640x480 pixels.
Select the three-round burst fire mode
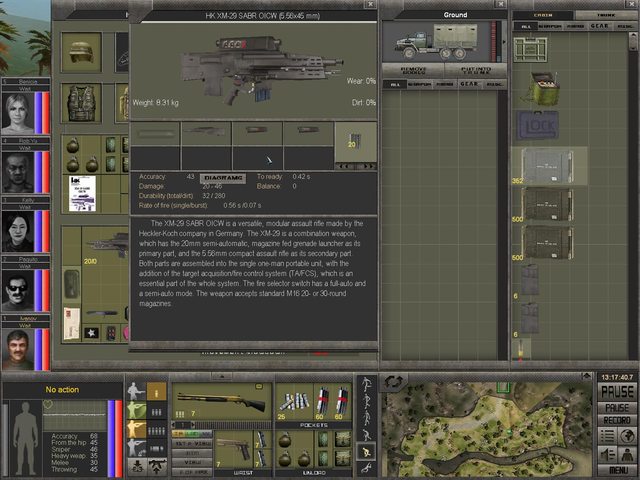click(157, 412)
